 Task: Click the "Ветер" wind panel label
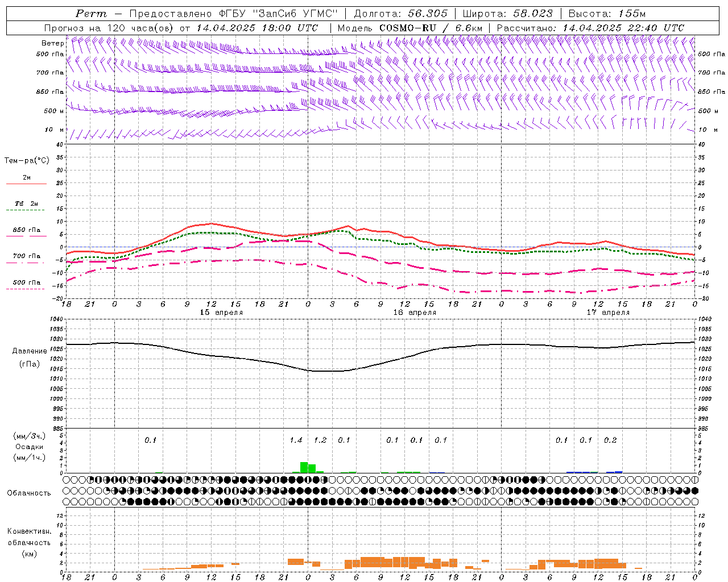(x=52, y=43)
